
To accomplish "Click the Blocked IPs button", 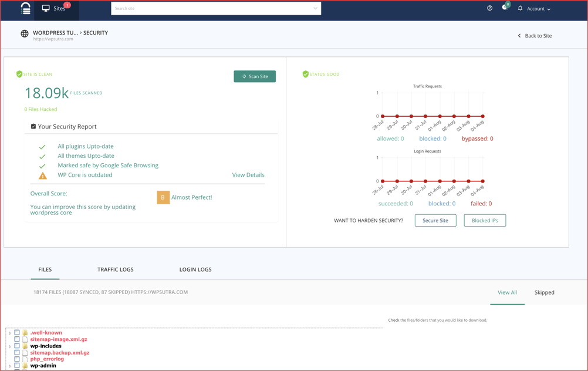I will (485, 221).
